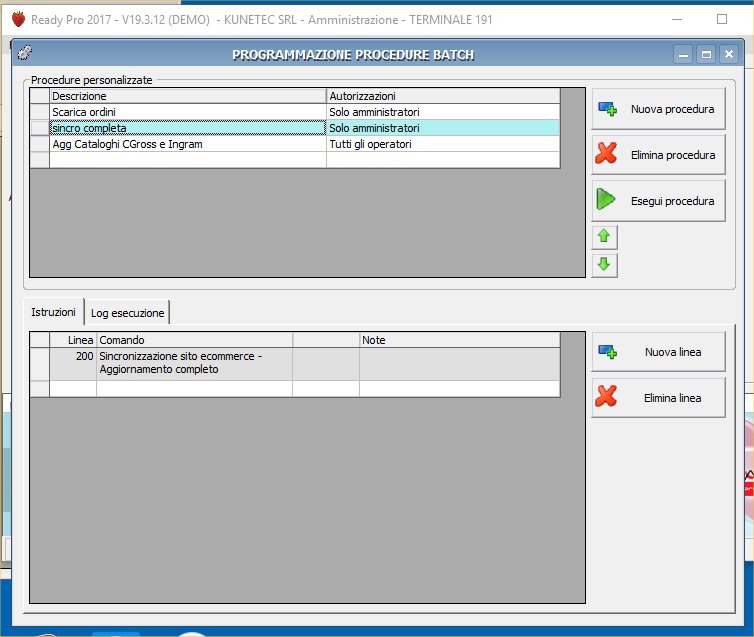Viewport: 754px width, 637px height.
Task: Click the Nuova procedura button
Action: (658, 109)
